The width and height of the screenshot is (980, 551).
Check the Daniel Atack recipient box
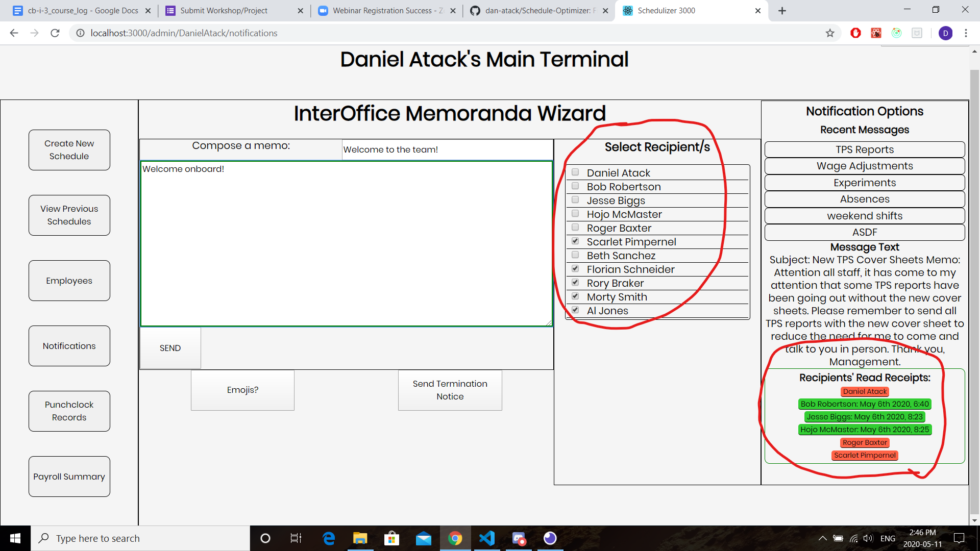click(575, 172)
